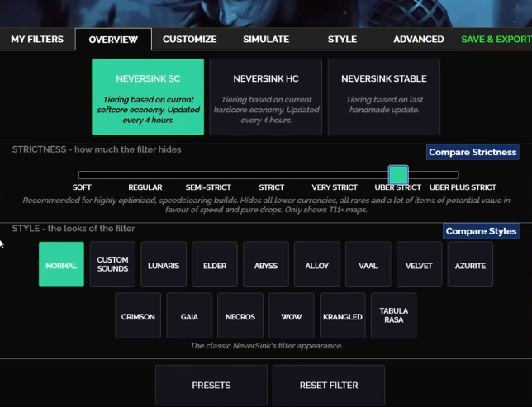This screenshot has width=532, height=407.
Task: Select the LUNARIS style tile
Action: (x=164, y=264)
